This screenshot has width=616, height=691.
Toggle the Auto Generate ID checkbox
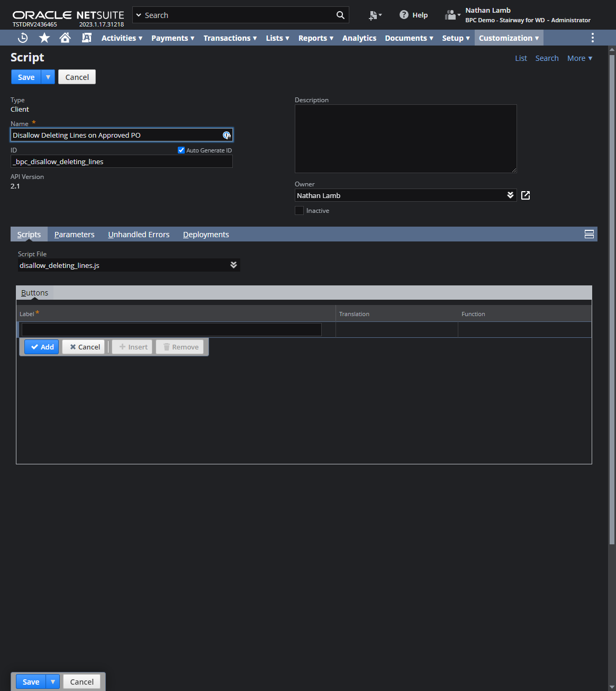(x=181, y=150)
